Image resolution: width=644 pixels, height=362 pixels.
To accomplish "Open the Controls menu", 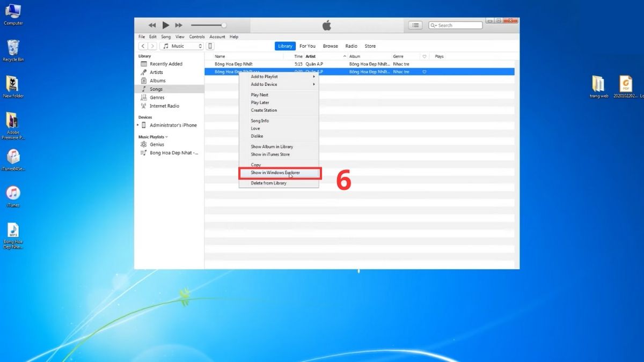I will [197, 37].
